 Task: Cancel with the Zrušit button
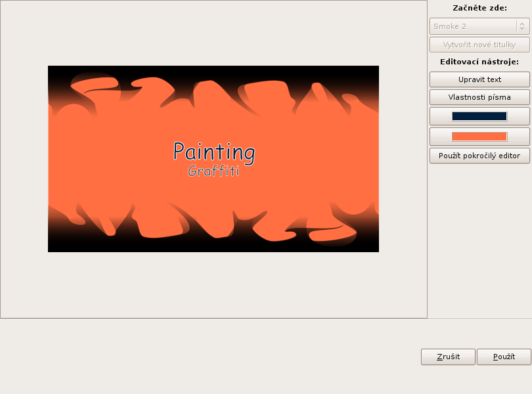tap(448, 357)
